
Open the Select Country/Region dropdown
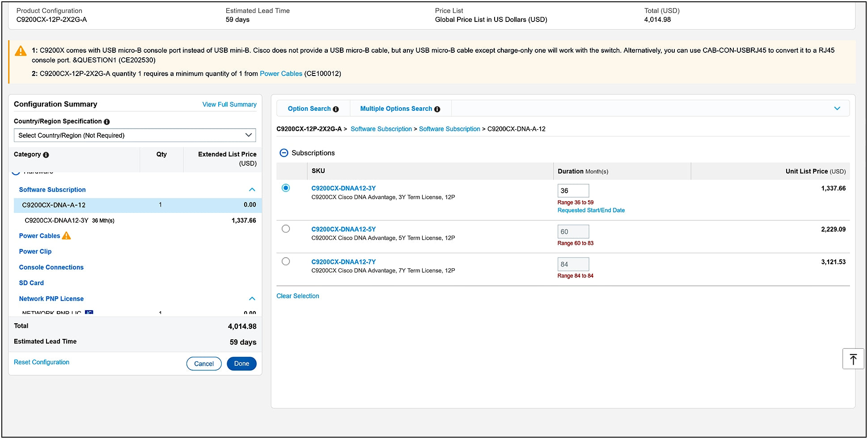135,135
